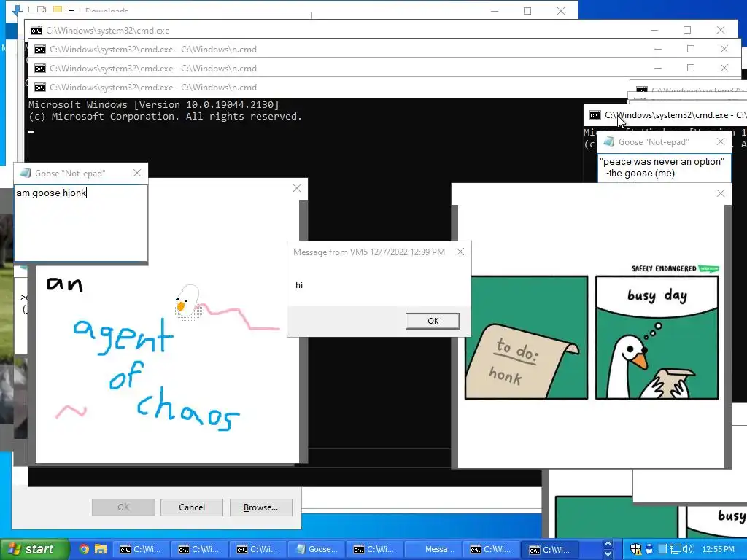Viewport: 747px width, 560px height.
Task: Click the cmd icon of the n.cmd window showing console text
Action: [40, 87]
